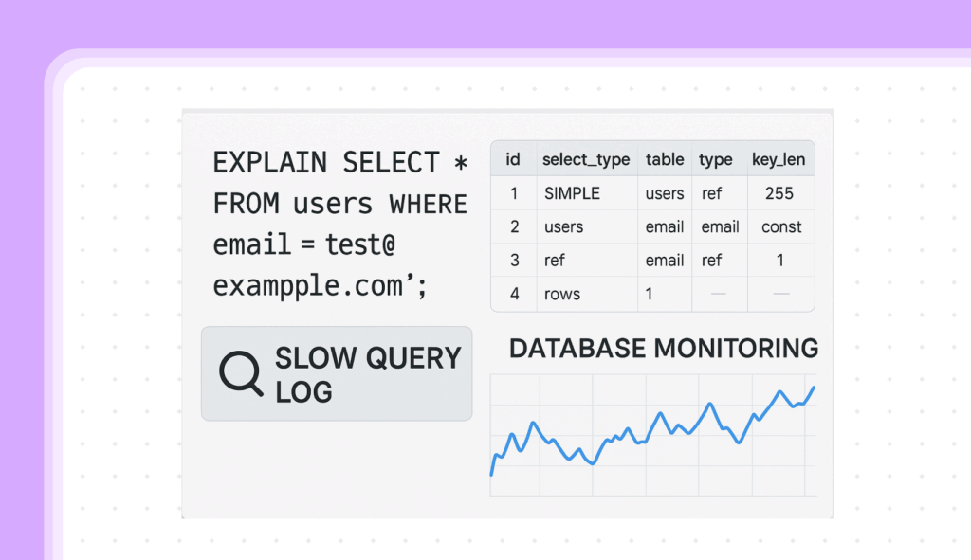Switch to the DATABASE MONITORING view
This screenshot has height=560, width=971.
tap(664, 349)
